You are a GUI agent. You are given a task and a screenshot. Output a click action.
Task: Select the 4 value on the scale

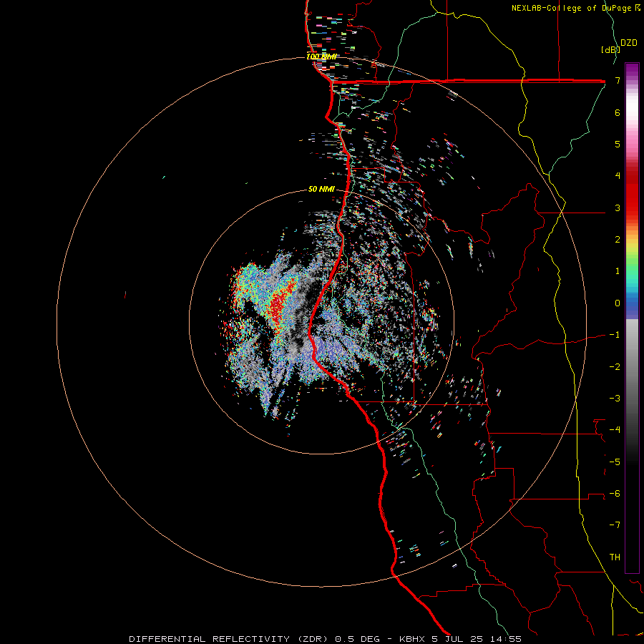(x=618, y=176)
